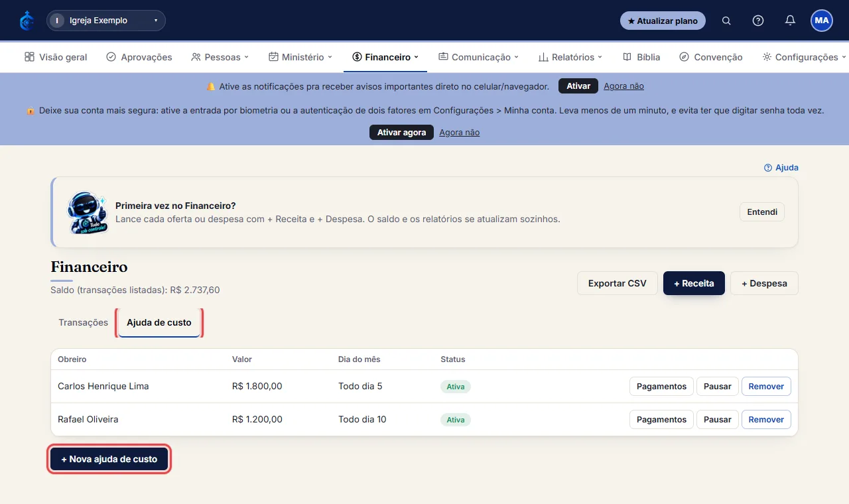This screenshot has height=504, width=849.
Task: Select the Ajuda de custo tab
Action: pyautogui.click(x=159, y=322)
